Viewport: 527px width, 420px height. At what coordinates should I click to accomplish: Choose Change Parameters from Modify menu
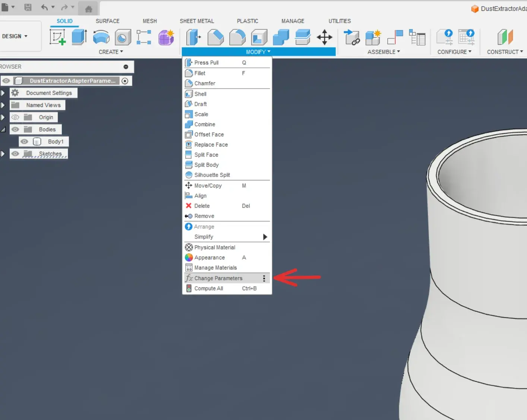click(227, 278)
